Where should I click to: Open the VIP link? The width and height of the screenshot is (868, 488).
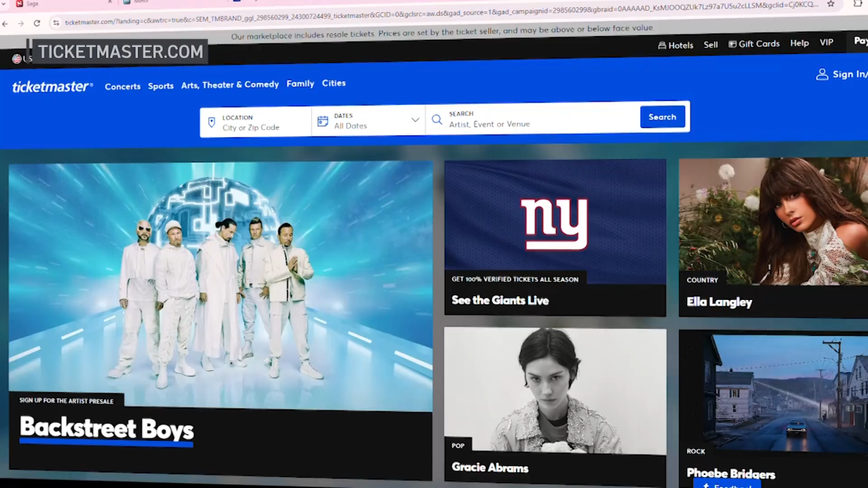click(x=827, y=43)
